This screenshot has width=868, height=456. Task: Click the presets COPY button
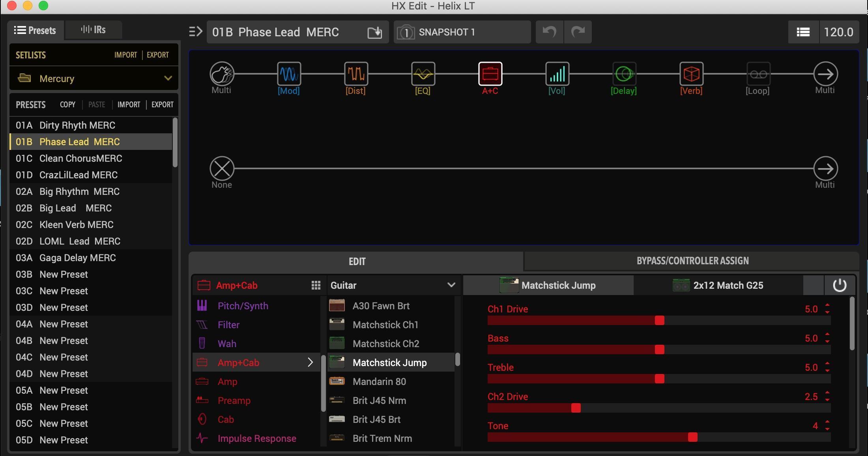pyautogui.click(x=67, y=105)
